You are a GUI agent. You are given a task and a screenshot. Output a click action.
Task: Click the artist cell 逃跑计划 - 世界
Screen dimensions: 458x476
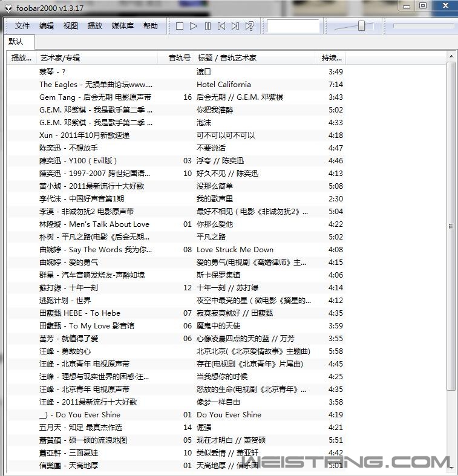[65, 301]
